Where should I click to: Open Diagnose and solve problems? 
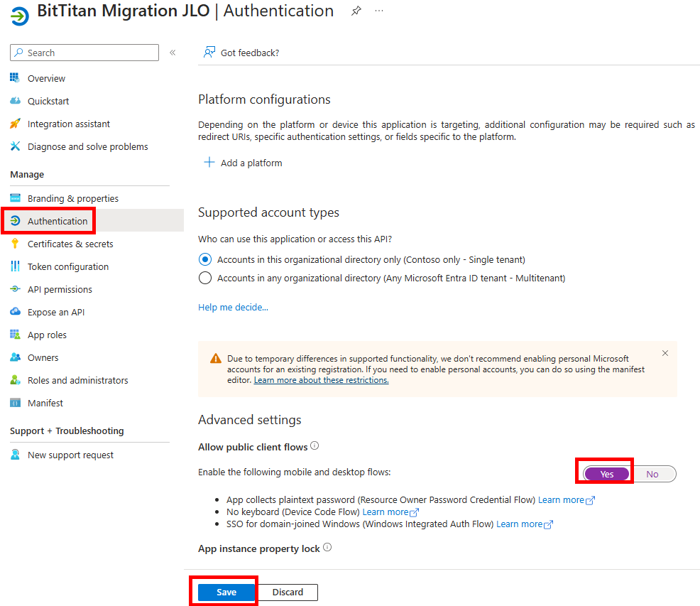(x=87, y=146)
